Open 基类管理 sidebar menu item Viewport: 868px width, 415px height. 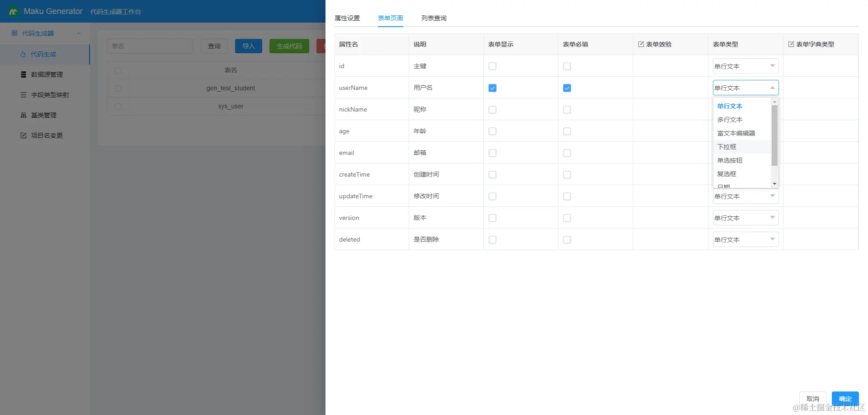(x=45, y=115)
